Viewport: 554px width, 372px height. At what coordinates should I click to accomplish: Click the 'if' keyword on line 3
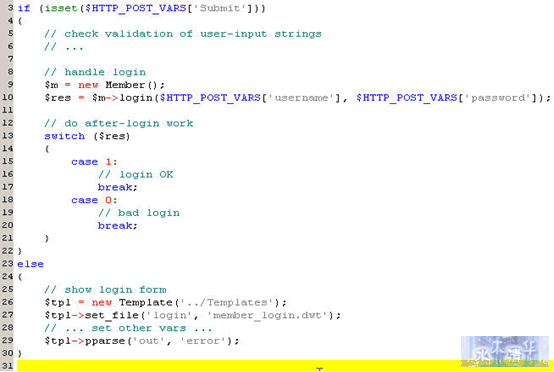pos(24,8)
